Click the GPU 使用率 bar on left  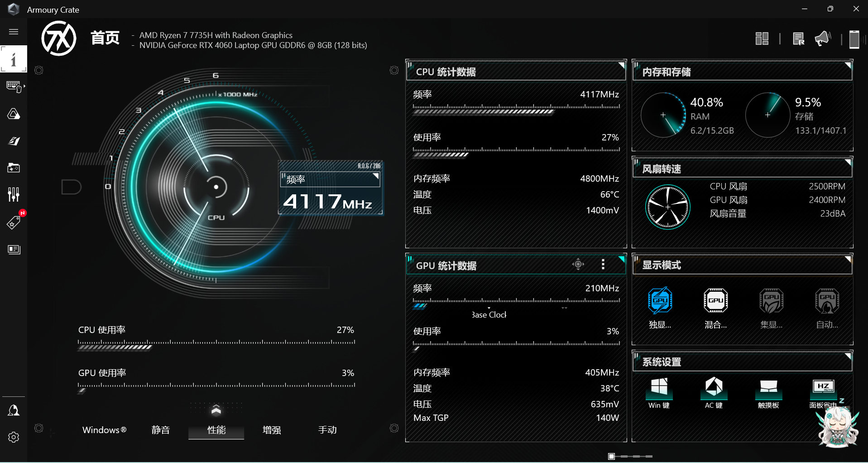coord(216,388)
